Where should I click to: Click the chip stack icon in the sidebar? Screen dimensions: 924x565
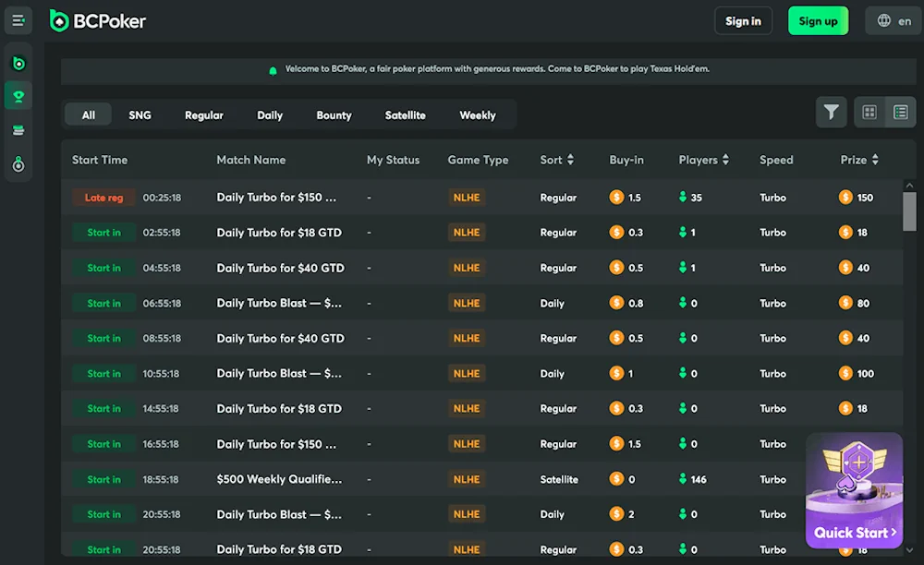18,128
